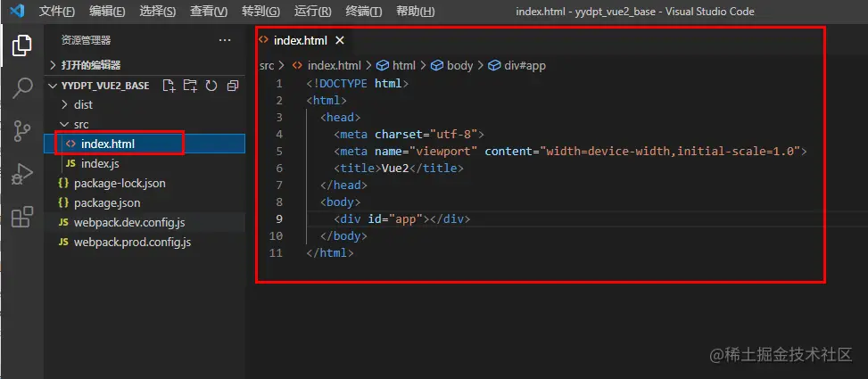Open webpack.dev.config.js file

point(145,222)
